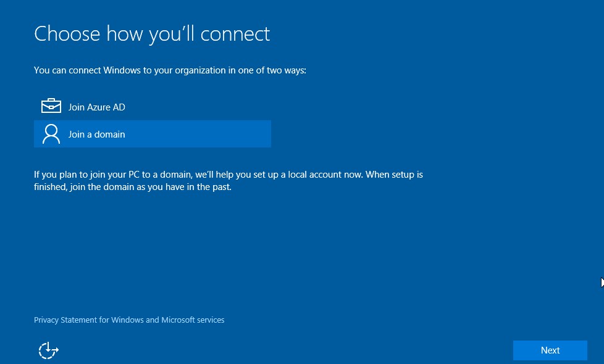Screen dimensions: 604x364
Task: Open Privacy Statement for Windows and Microsoft services
Action: pyautogui.click(x=129, y=320)
